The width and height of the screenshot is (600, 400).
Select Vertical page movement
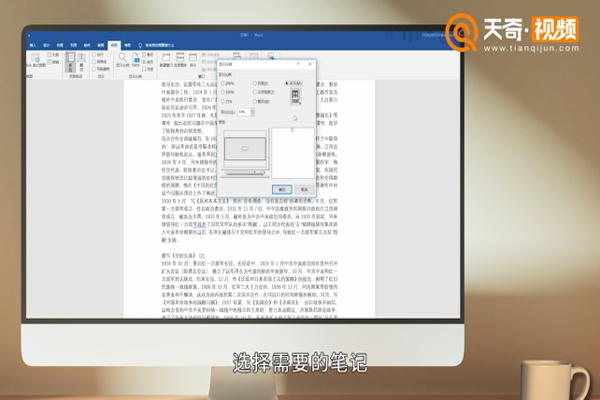tap(70, 62)
